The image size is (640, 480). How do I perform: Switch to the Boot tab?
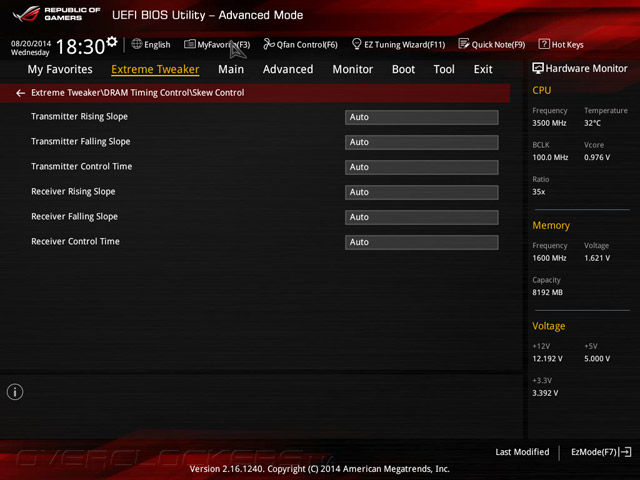pyautogui.click(x=403, y=69)
